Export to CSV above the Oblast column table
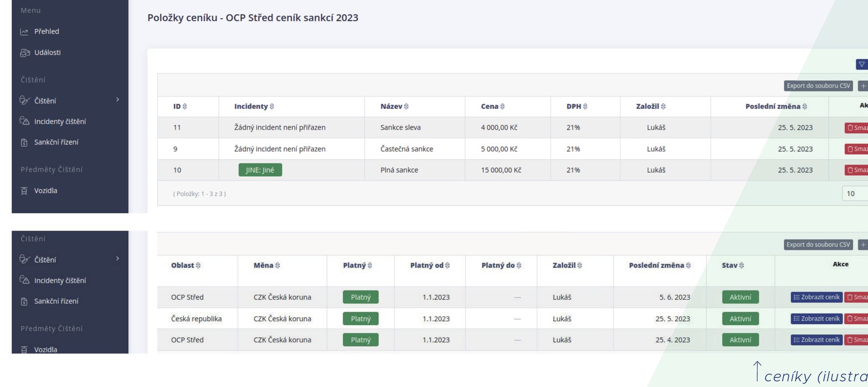Screen dimensions: 868x387 (819, 244)
